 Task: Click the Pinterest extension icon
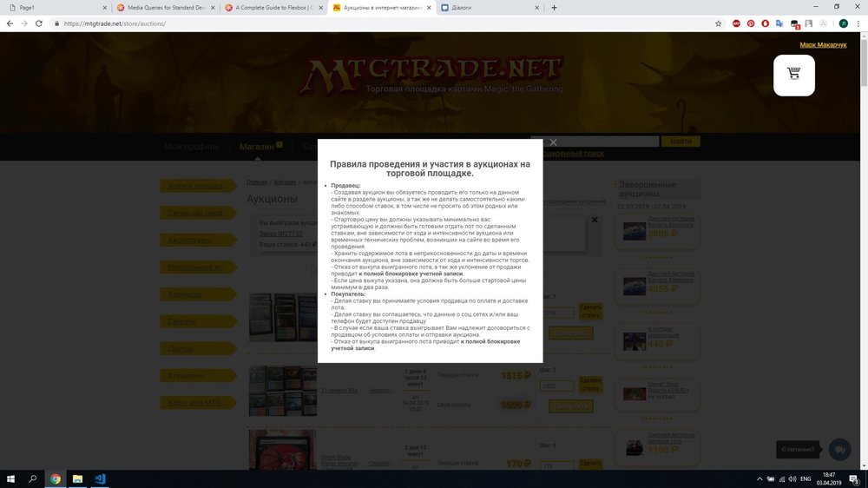(751, 23)
